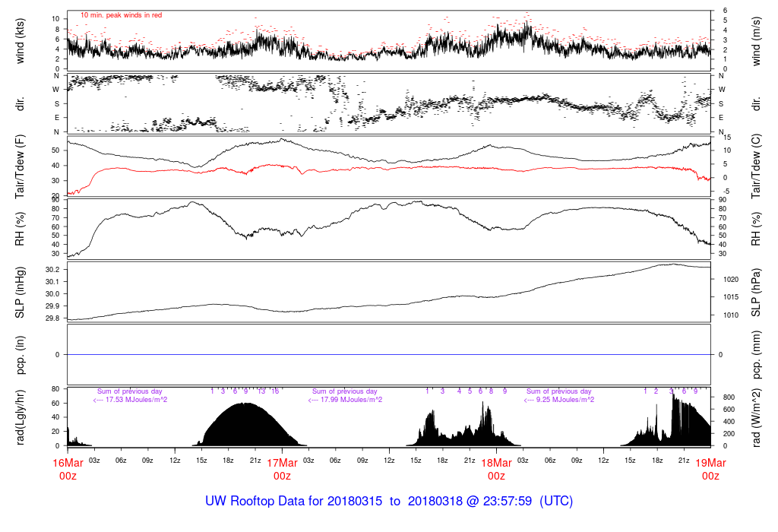Click the '19Mar 00z' date label
The image size is (778, 532).
tap(710, 470)
